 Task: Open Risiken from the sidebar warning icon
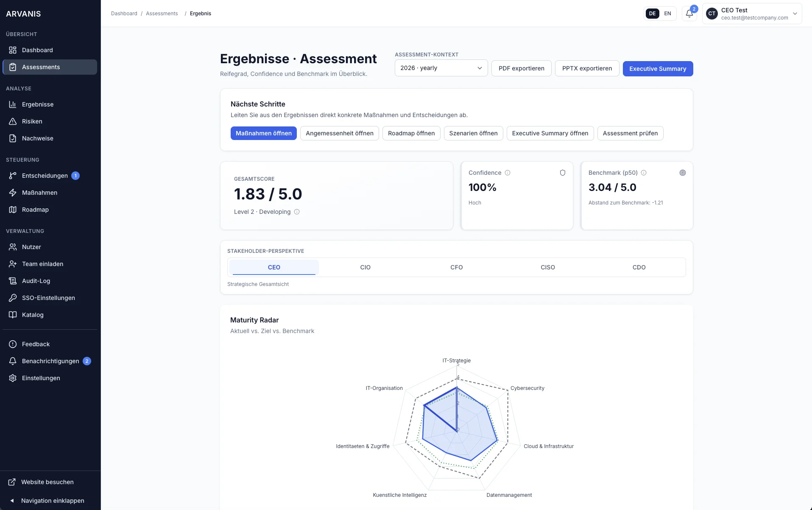coord(13,121)
